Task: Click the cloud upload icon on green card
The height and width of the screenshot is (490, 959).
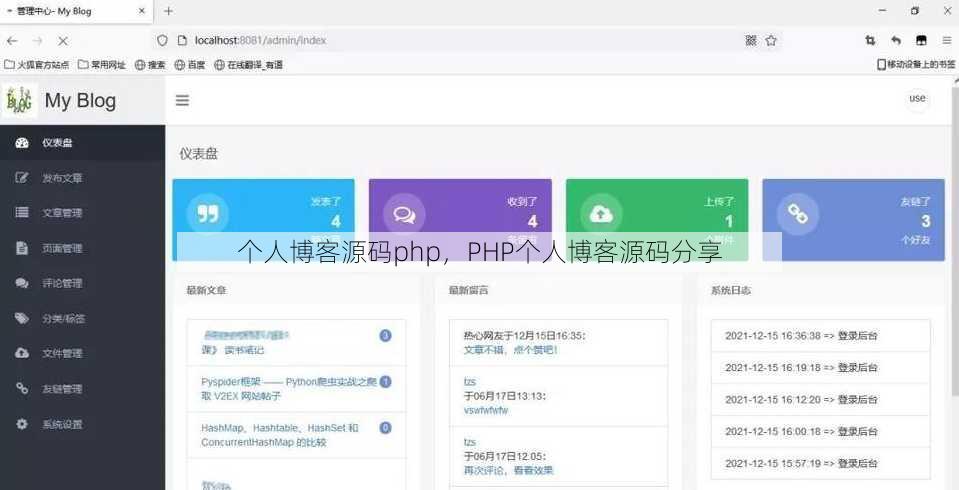Action: click(601, 215)
